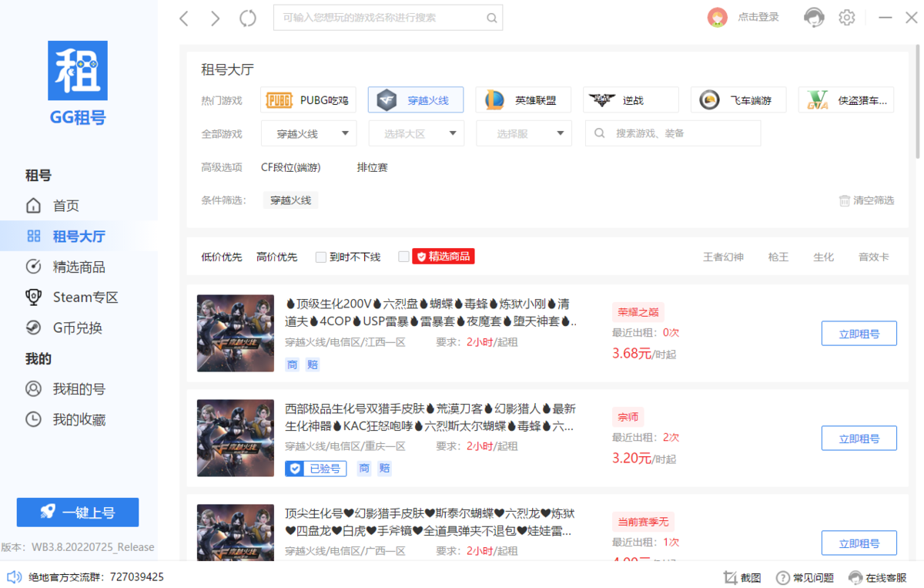This screenshot has width=924, height=588.
Task: Enable the 到时不下线 checkbox
Action: [x=321, y=257]
